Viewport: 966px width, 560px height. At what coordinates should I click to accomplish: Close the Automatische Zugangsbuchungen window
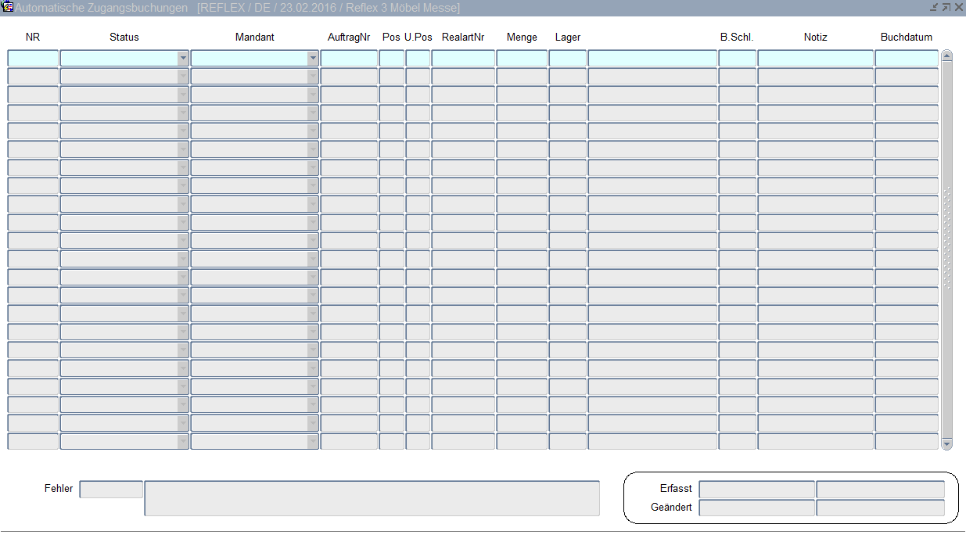(x=958, y=7)
